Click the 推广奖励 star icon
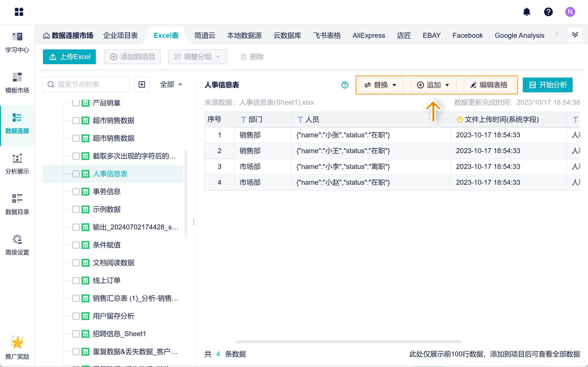588x367 pixels. (x=17, y=342)
